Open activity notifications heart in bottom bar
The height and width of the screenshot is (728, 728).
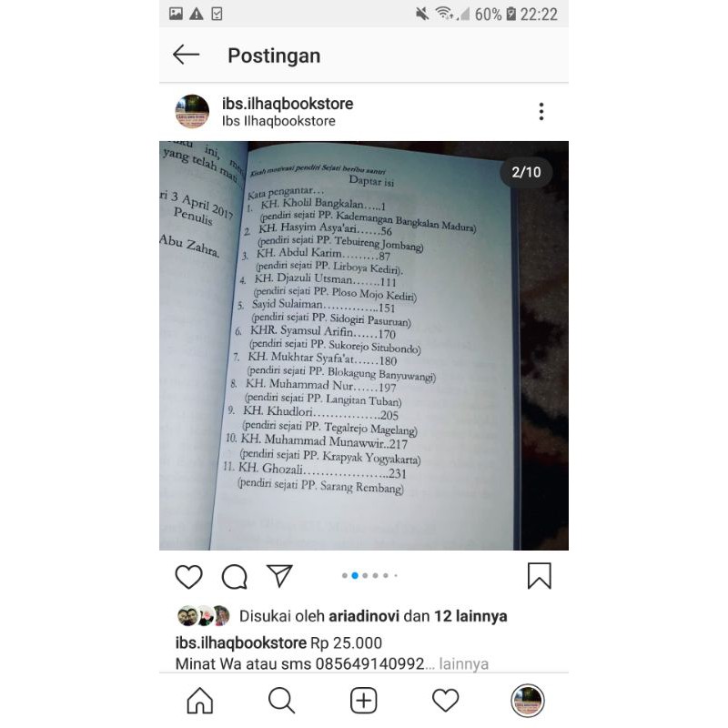point(445,700)
